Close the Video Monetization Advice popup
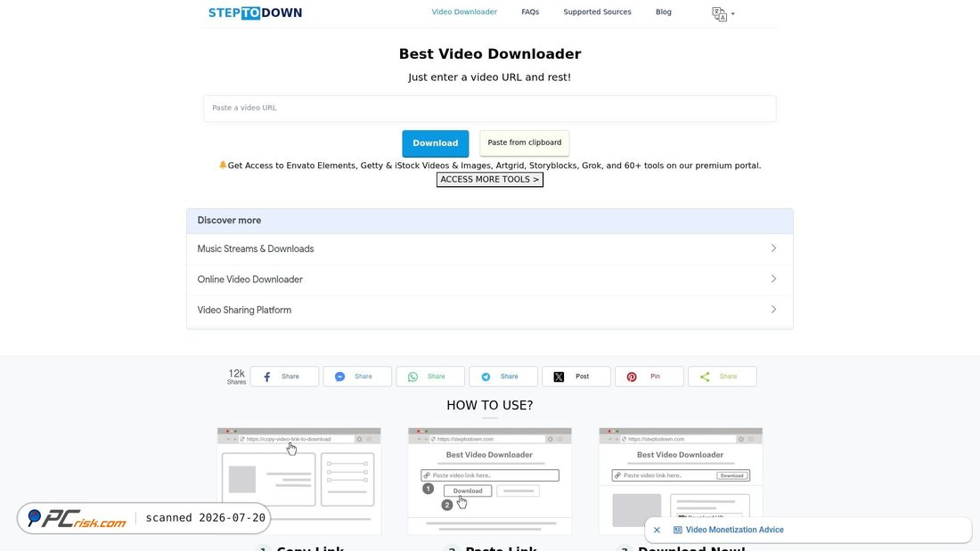This screenshot has height=551, width=980. [657, 530]
